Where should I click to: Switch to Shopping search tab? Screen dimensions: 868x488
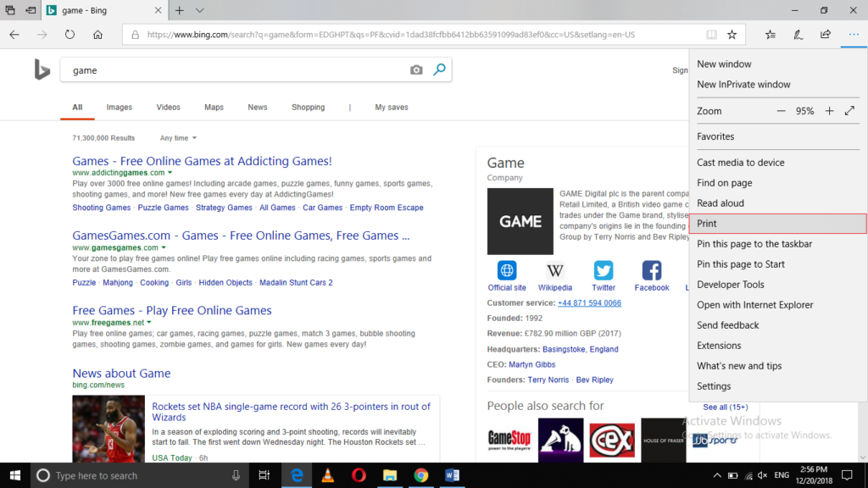pyautogui.click(x=309, y=108)
